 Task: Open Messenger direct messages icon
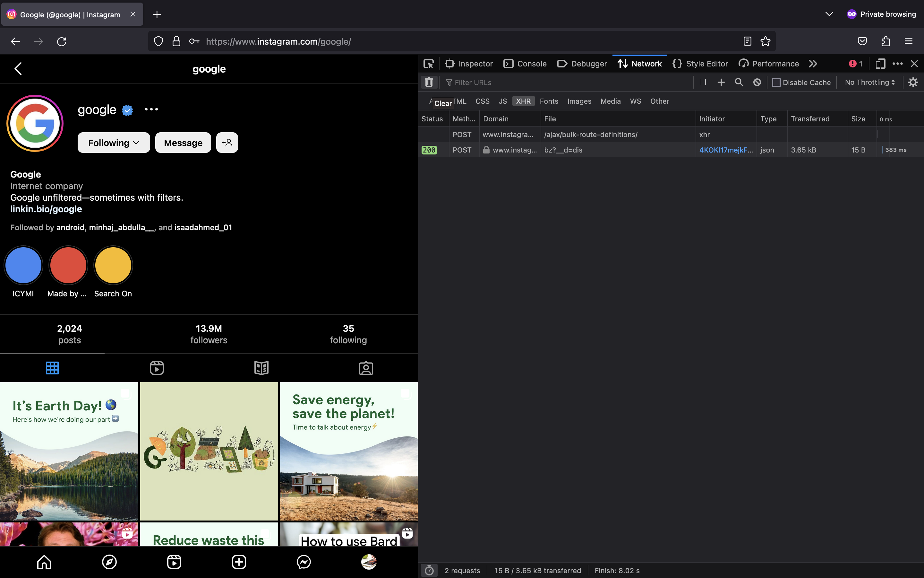tap(304, 562)
